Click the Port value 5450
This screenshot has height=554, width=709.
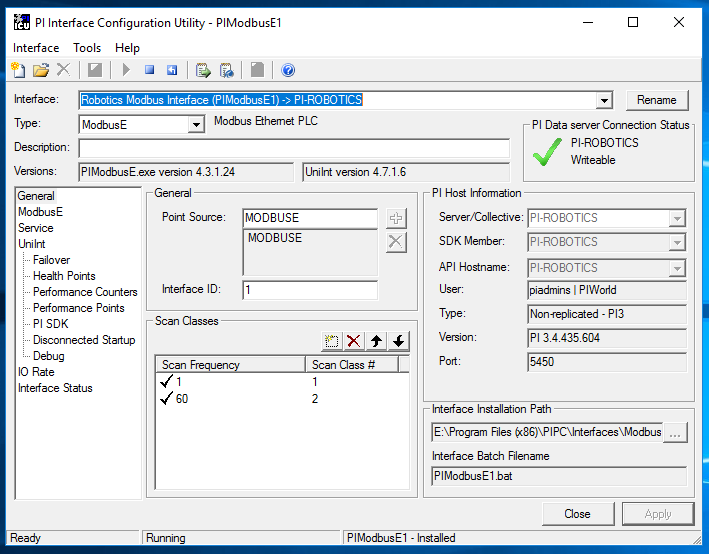607,362
